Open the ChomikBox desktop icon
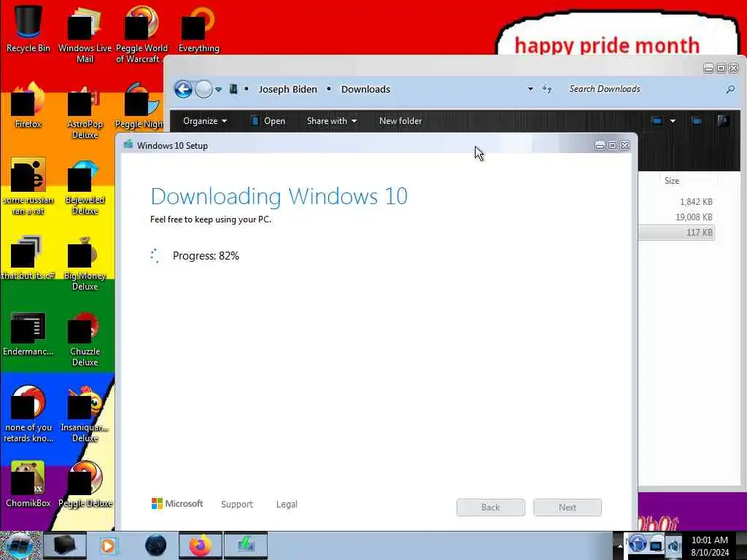747x560 pixels. pyautogui.click(x=28, y=484)
